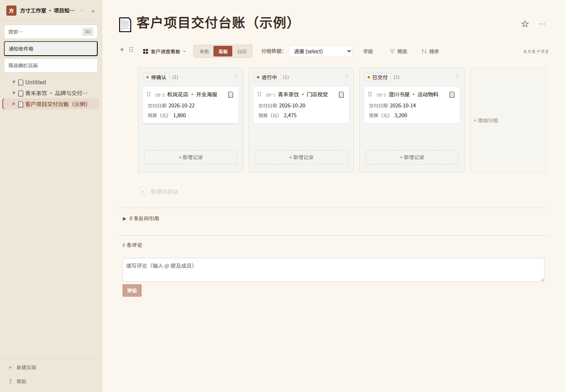Star this page as favorite
Image resolution: width=565 pixels, height=392 pixels.
pyautogui.click(x=525, y=24)
